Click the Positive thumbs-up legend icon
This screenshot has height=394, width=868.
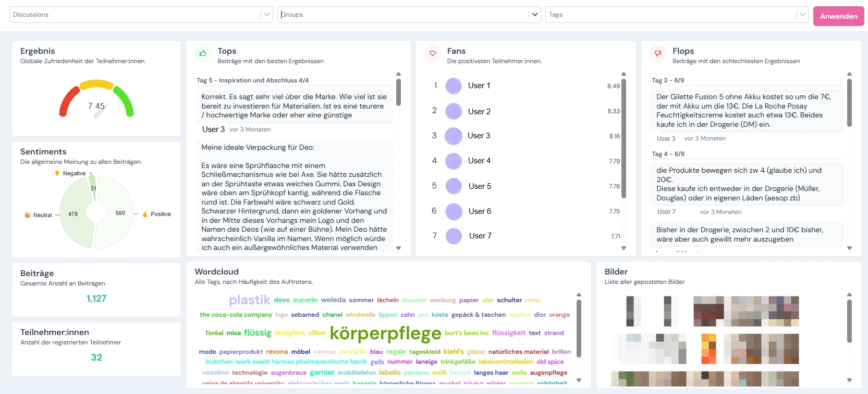click(x=145, y=214)
